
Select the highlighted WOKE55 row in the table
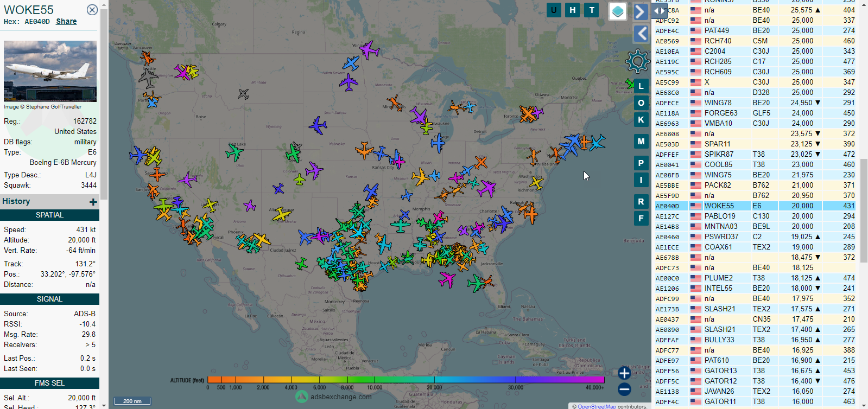pyautogui.click(x=755, y=206)
